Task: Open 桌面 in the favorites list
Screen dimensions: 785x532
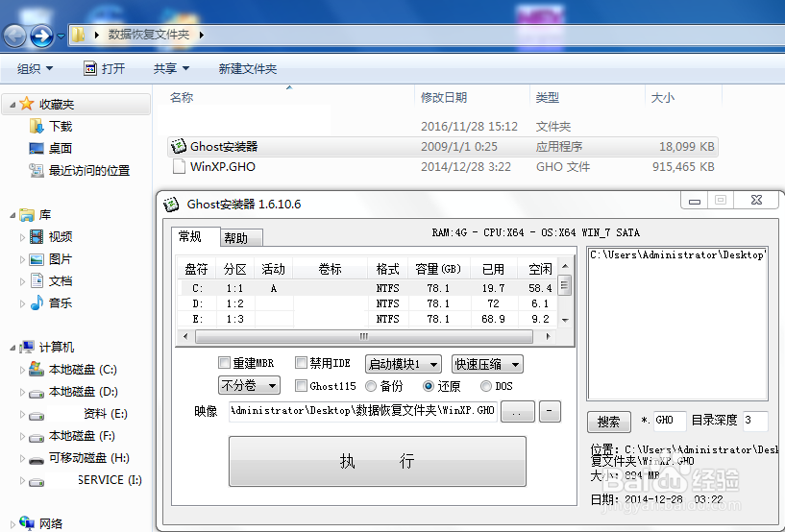Action: pyautogui.click(x=51, y=148)
